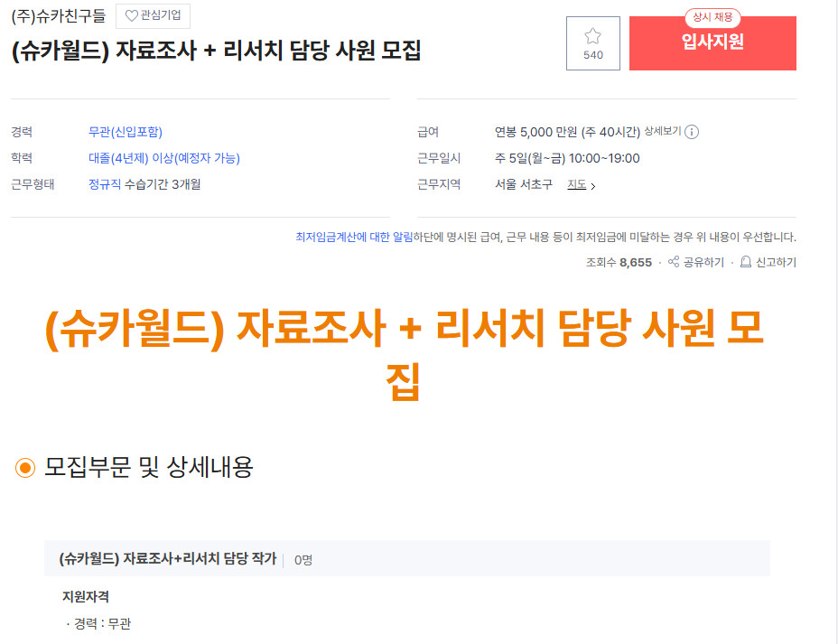The height and width of the screenshot is (644, 838).
Task: Open the 지도 map link
Action: pyautogui.click(x=577, y=184)
